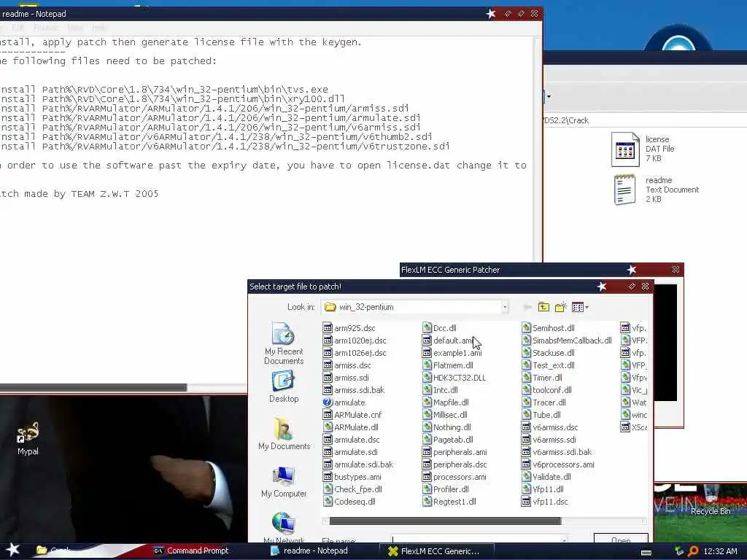Screen dimensions: 747x560
Task: Select file Check_fpe.dll
Action: click(x=352, y=489)
